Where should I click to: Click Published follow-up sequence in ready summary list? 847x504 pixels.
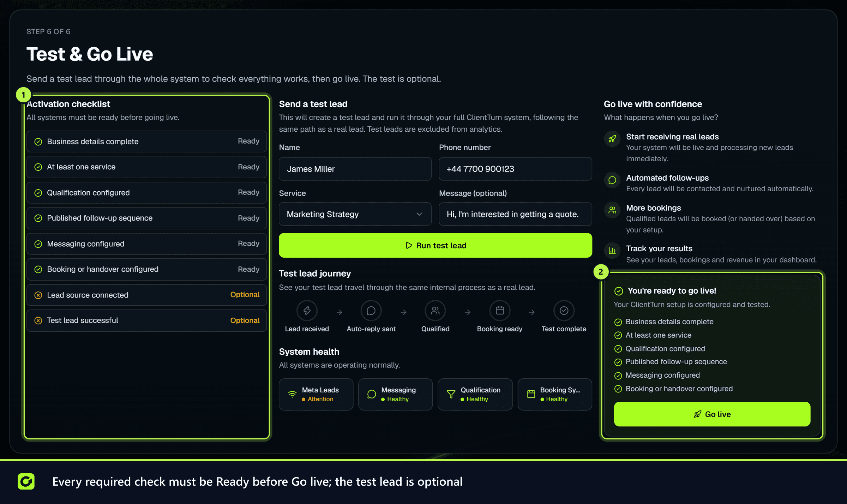(x=676, y=362)
